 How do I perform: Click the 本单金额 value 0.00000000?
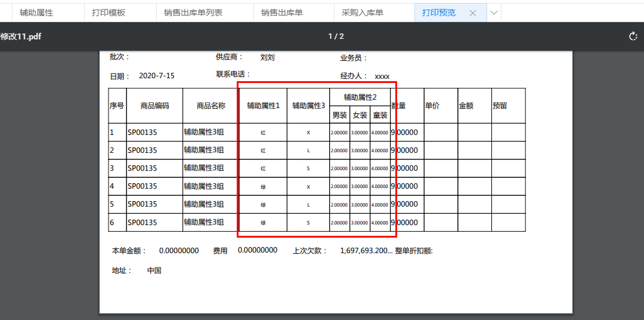pyautogui.click(x=179, y=251)
